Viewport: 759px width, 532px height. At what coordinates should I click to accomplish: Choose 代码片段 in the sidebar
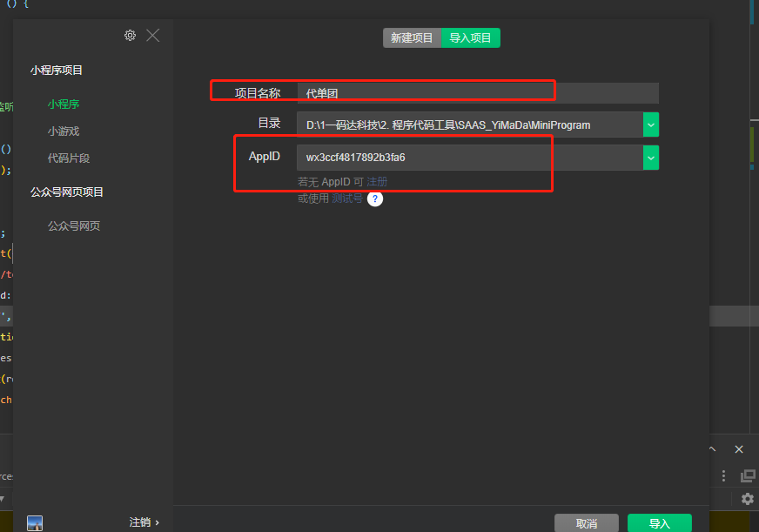[x=69, y=158]
